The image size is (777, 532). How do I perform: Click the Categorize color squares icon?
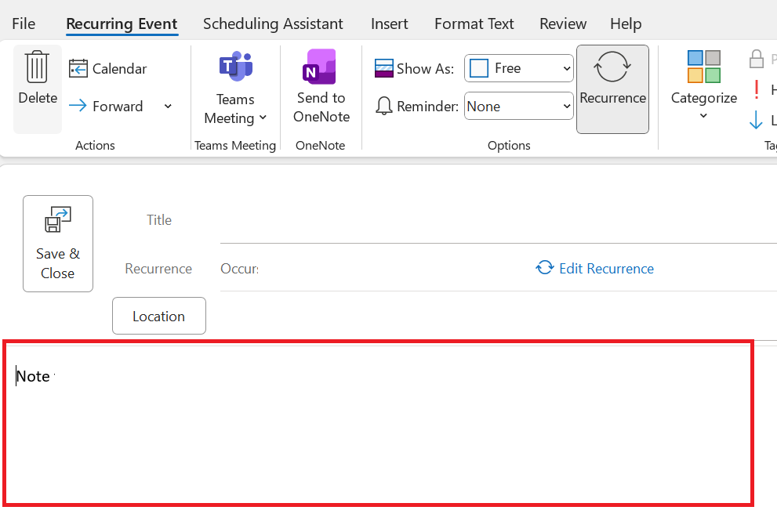pos(703,67)
